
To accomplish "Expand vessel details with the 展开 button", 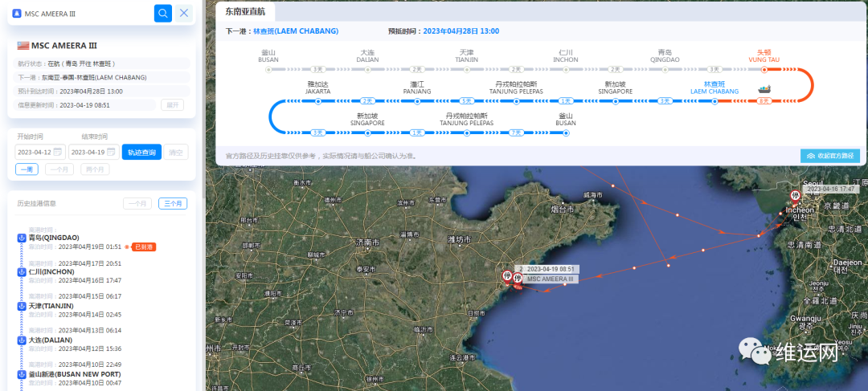I will (x=172, y=105).
